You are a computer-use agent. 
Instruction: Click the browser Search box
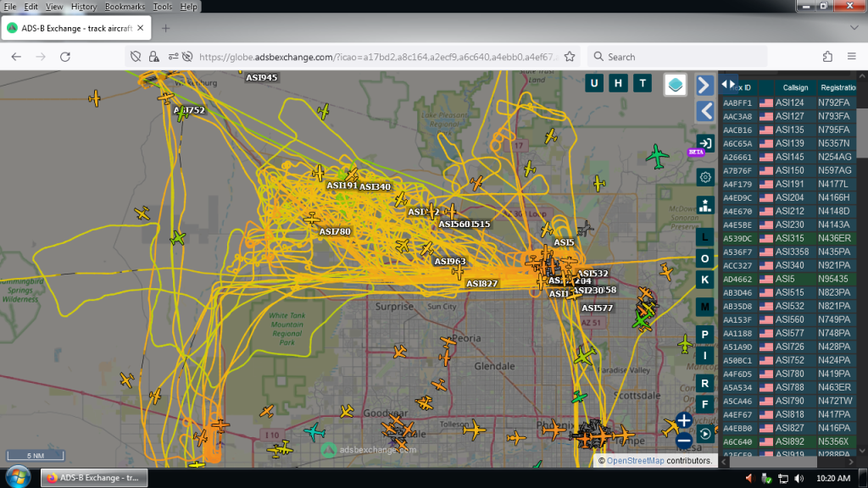point(677,57)
